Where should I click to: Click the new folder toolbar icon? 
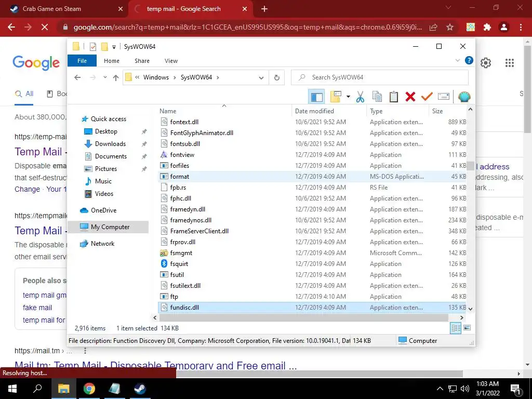pyautogui.click(x=336, y=97)
